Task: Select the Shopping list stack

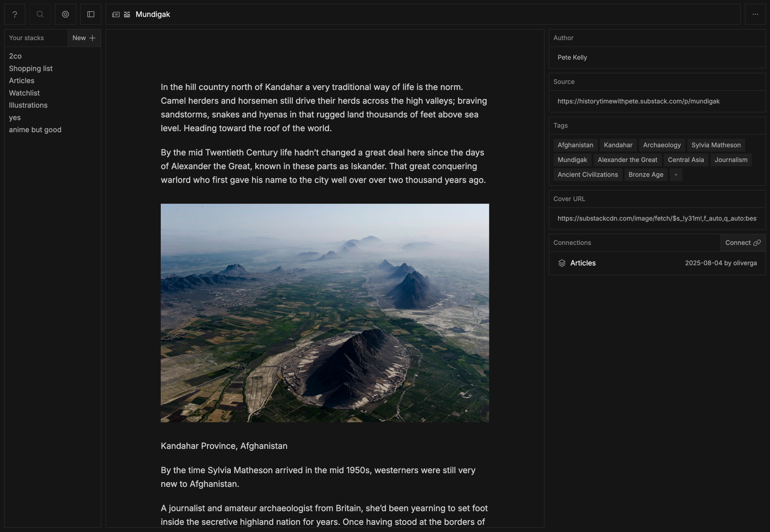Action: click(31, 69)
